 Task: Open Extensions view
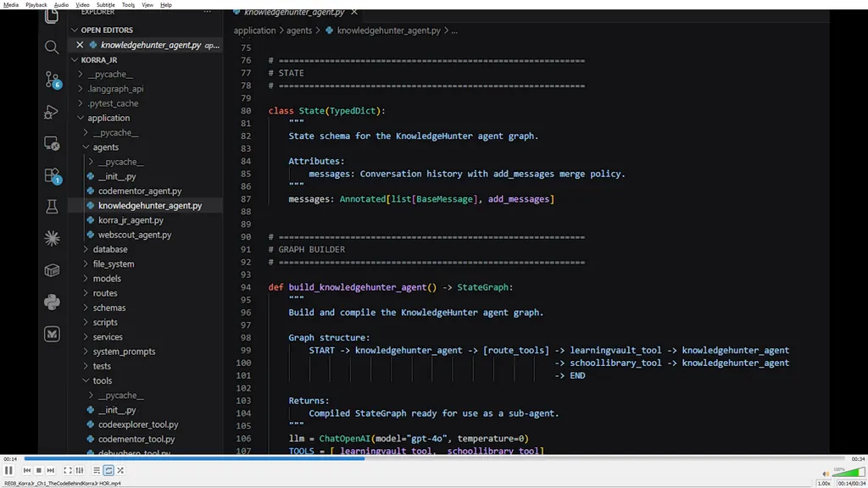(x=52, y=176)
